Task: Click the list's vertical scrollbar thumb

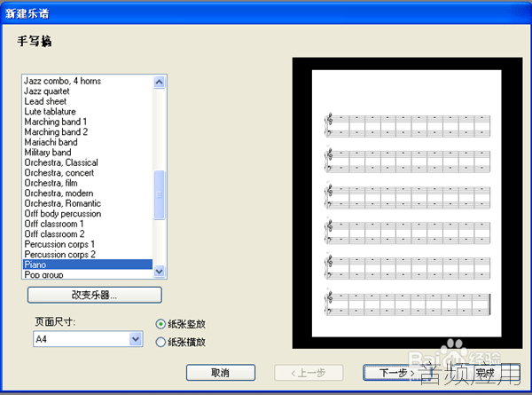Action: pos(159,195)
